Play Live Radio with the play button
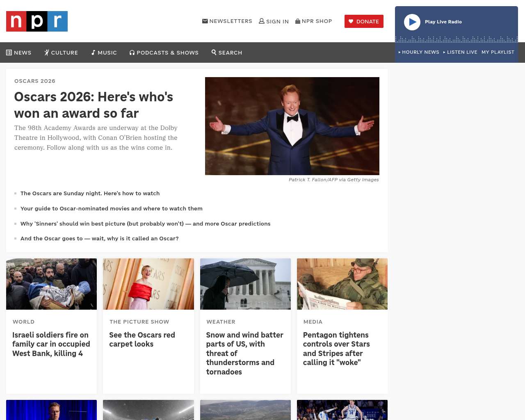 [x=412, y=22]
